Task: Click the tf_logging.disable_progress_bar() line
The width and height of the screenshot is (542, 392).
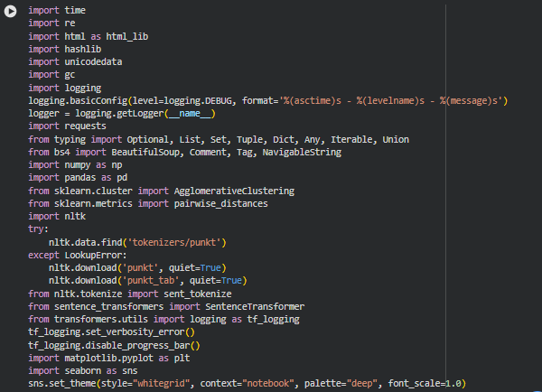Action: tap(114, 345)
